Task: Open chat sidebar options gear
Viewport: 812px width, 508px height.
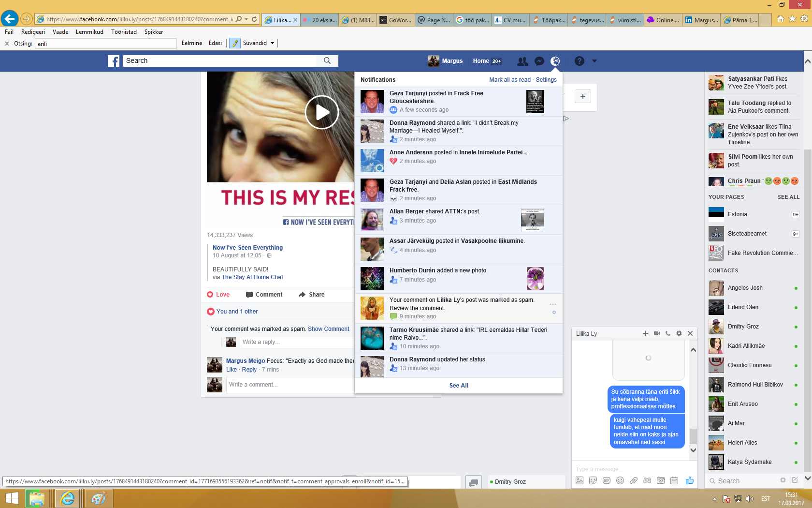Action: pos(783,480)
